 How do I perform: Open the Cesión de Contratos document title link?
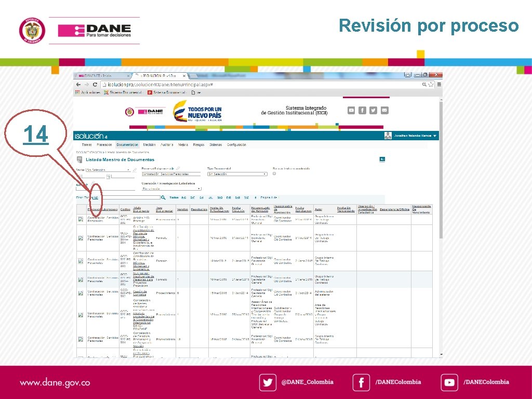pyautogui.click(x=140, y=293)
